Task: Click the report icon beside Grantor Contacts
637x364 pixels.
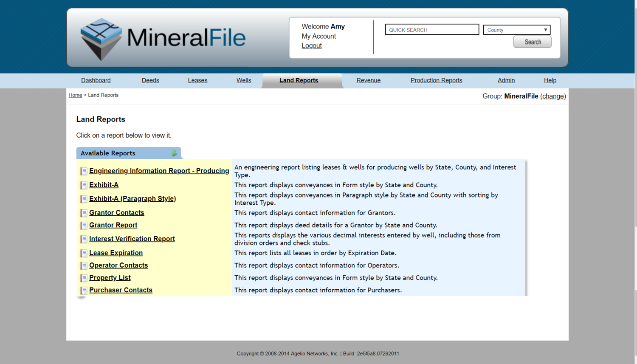Action: click(x=83, y=213)
